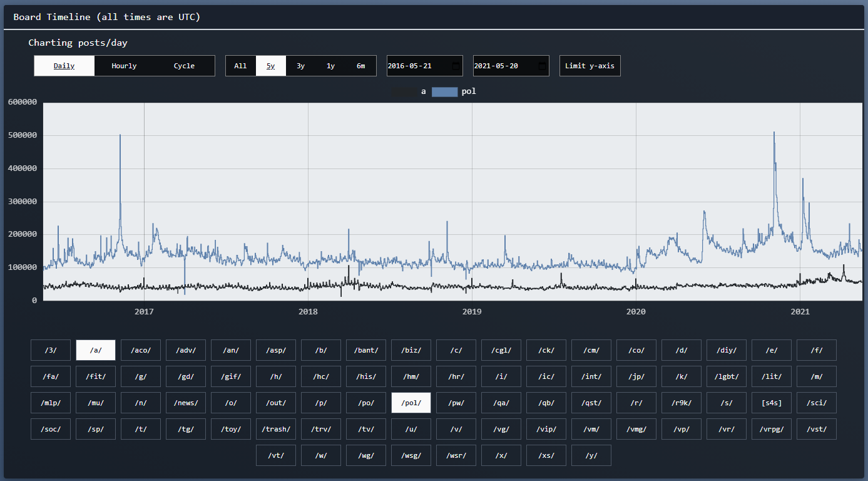Image resolution: width=868 pixels, height=481 pixels.
Task: Enable the /xs/ board
Action: [x=546, y=455]
